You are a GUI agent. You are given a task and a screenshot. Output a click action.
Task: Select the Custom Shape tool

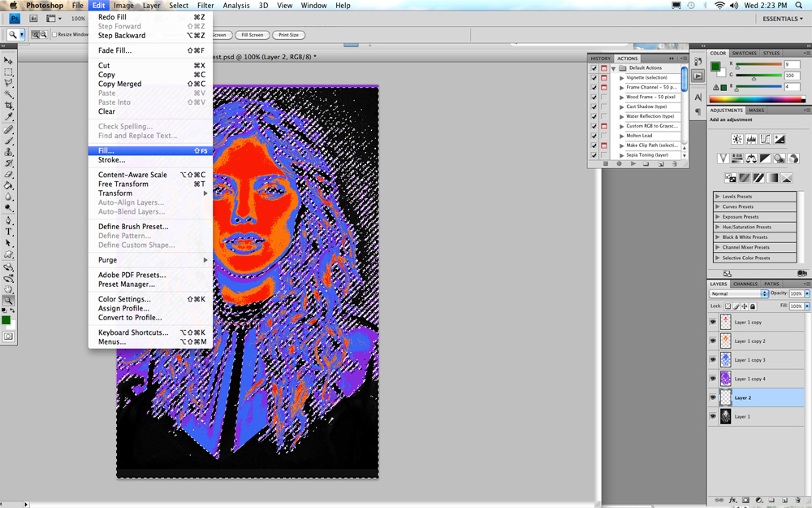pyautogui.click(x=8, y=254)
